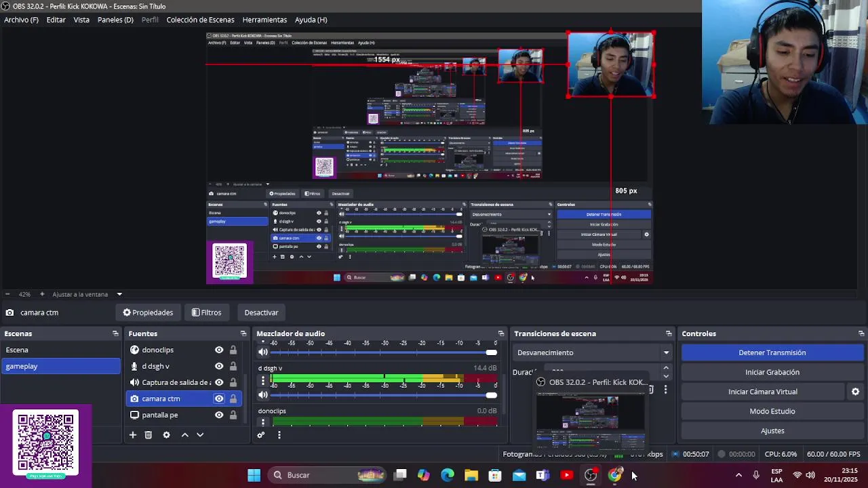Open the Herramientas menu
The image size is (868, 488).
tap(264, 20)
